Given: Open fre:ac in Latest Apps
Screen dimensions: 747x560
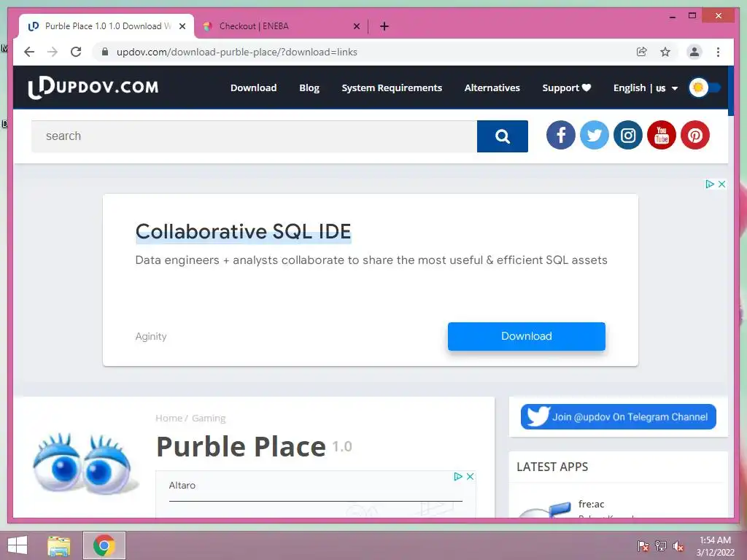Looking at the screenshot, I should point(591,504).
